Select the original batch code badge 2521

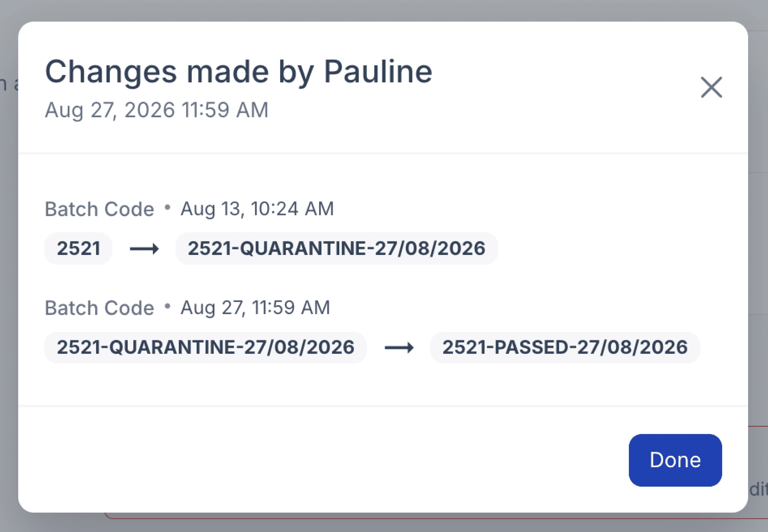(79, 248)
